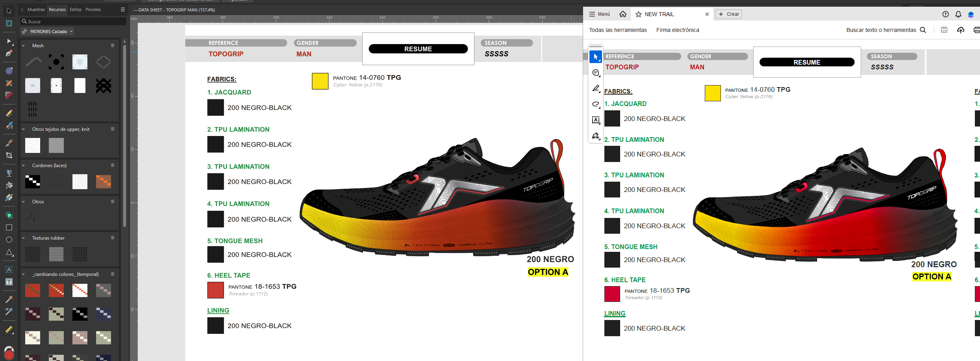
Task: Collapse the Cordones (laces) category
Action: click(23, 166)
